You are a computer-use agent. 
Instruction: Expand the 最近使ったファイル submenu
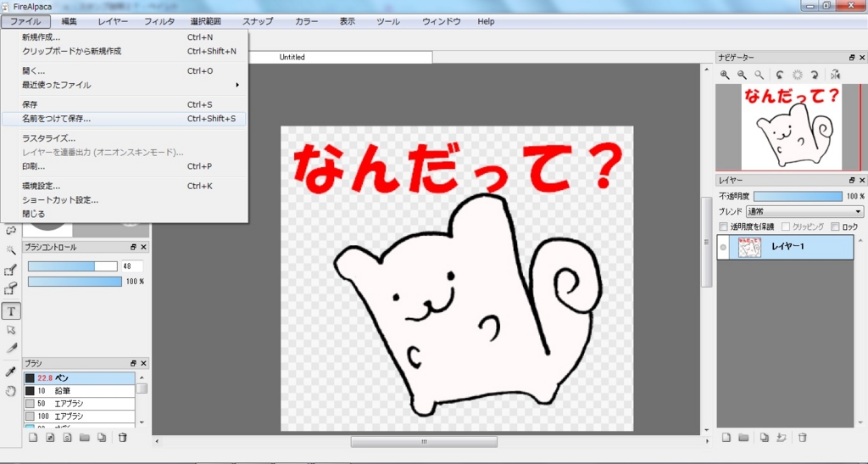coord(124,85)
